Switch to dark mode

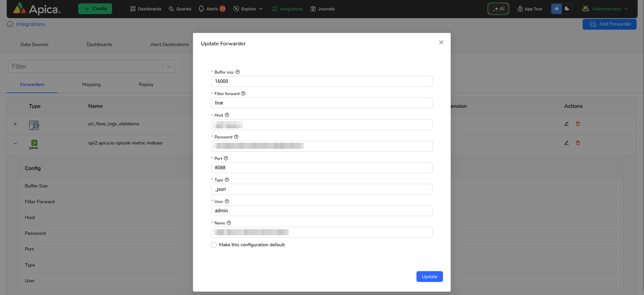[x=567, y=9]
